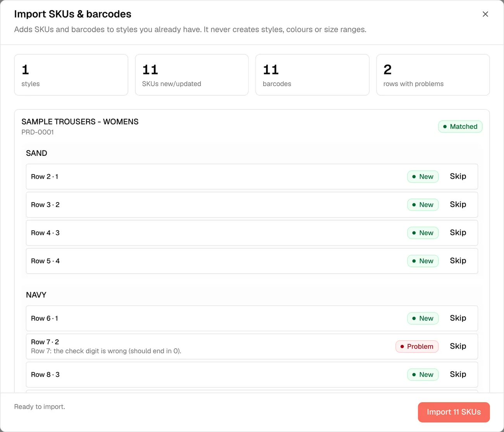
Task: Click the Row 8 · 3 label
Action: point(45,375)
